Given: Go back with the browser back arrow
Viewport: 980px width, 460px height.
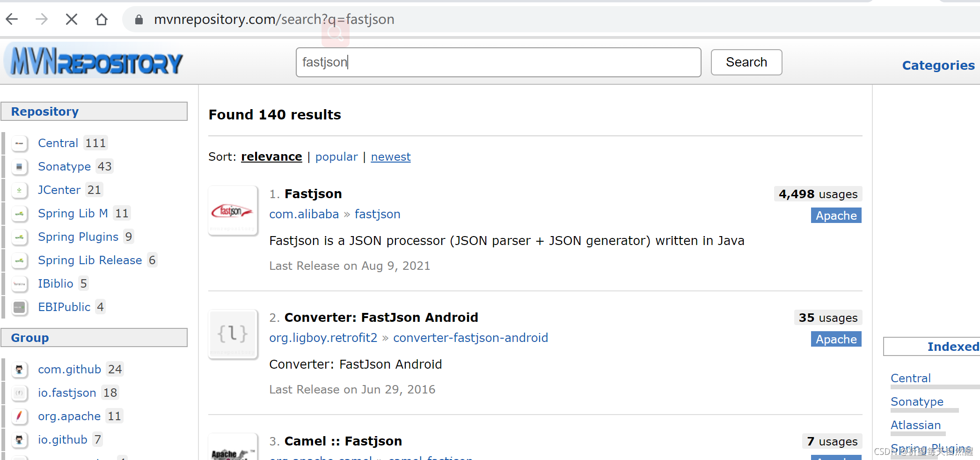Looking at the screenshot, I should point(12,19).
